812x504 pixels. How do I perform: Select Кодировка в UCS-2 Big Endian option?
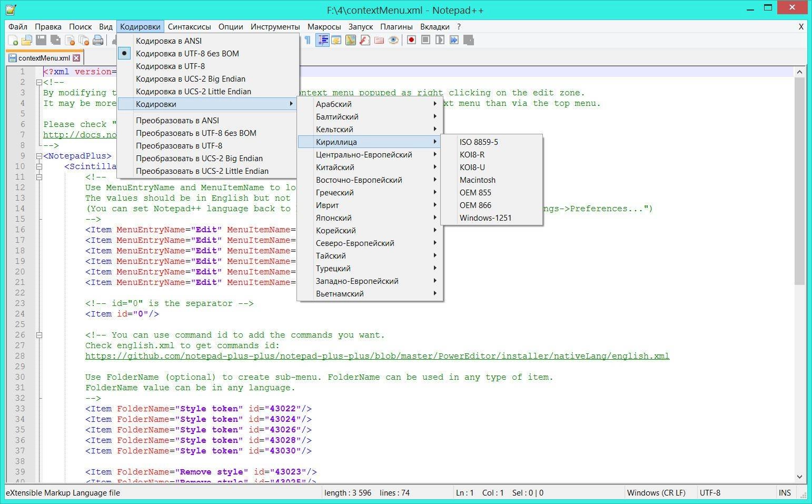pyautogui.click(x=207, y=78)
